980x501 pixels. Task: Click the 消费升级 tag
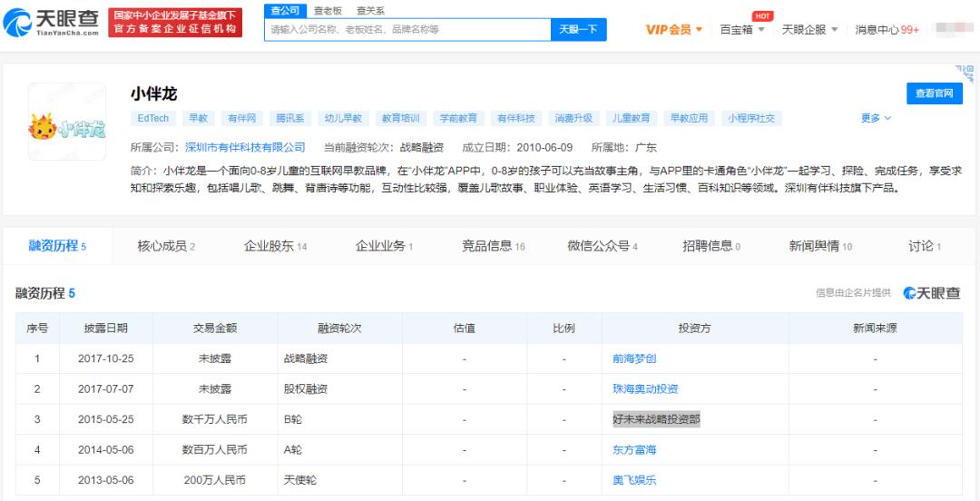pos(573,118)
